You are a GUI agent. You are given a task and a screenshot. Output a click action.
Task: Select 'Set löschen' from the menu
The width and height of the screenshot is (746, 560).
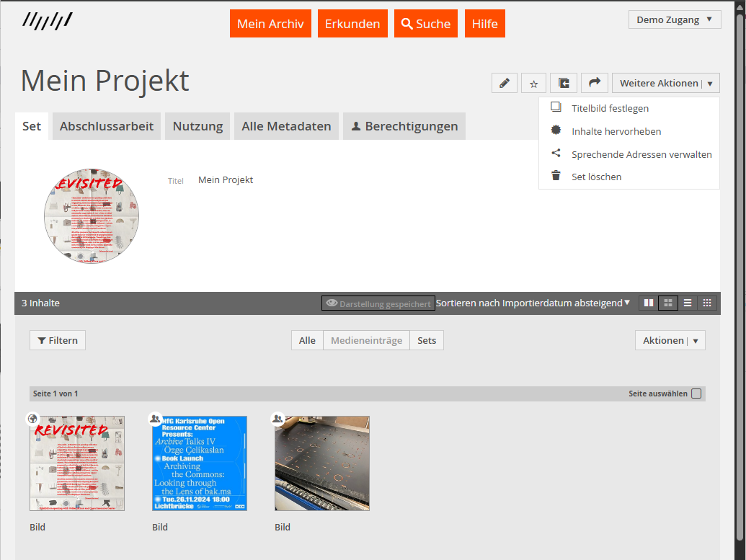(596, 177)
